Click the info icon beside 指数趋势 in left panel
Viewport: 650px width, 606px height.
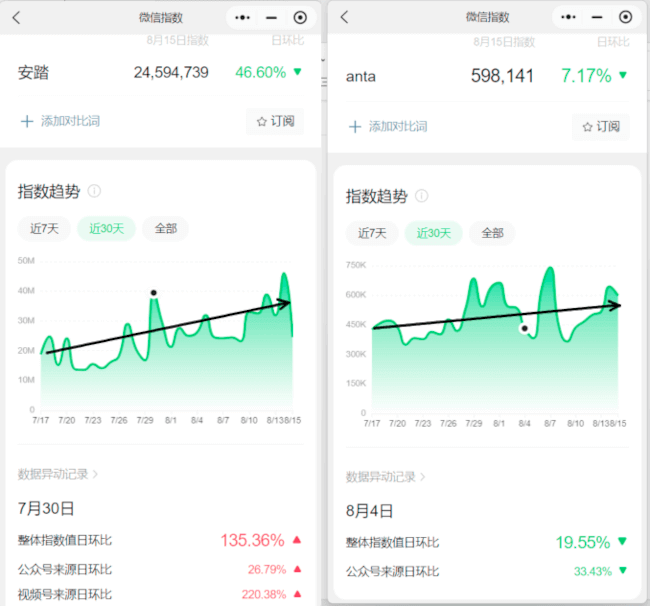coord(94,191)
